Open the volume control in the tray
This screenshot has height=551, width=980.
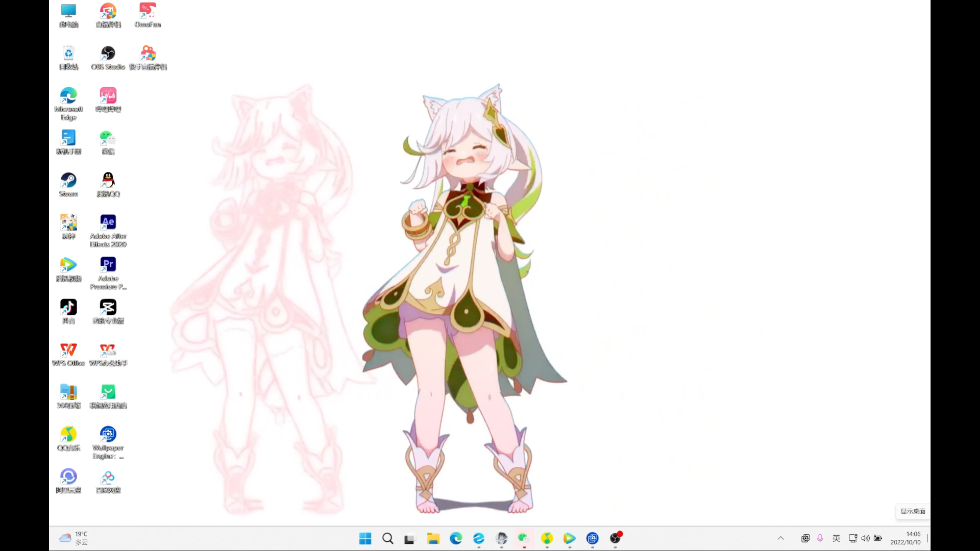[x=865, y=538]
